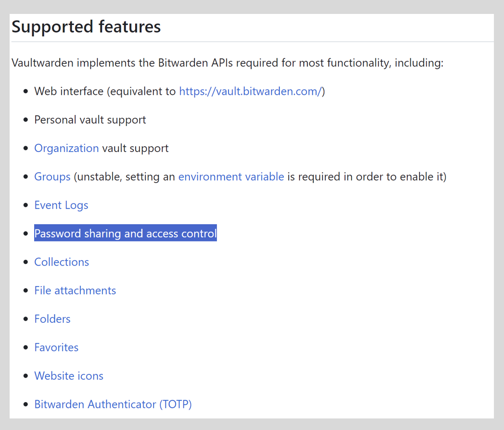This screenshot has height=430, width=504.
Task: Open the Event Logs link
Action: 61,205
